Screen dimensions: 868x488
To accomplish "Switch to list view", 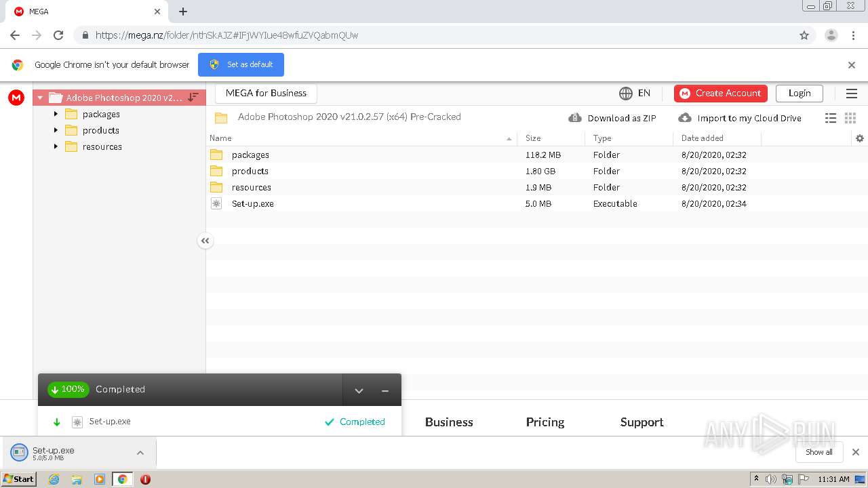I will [831, 118].
